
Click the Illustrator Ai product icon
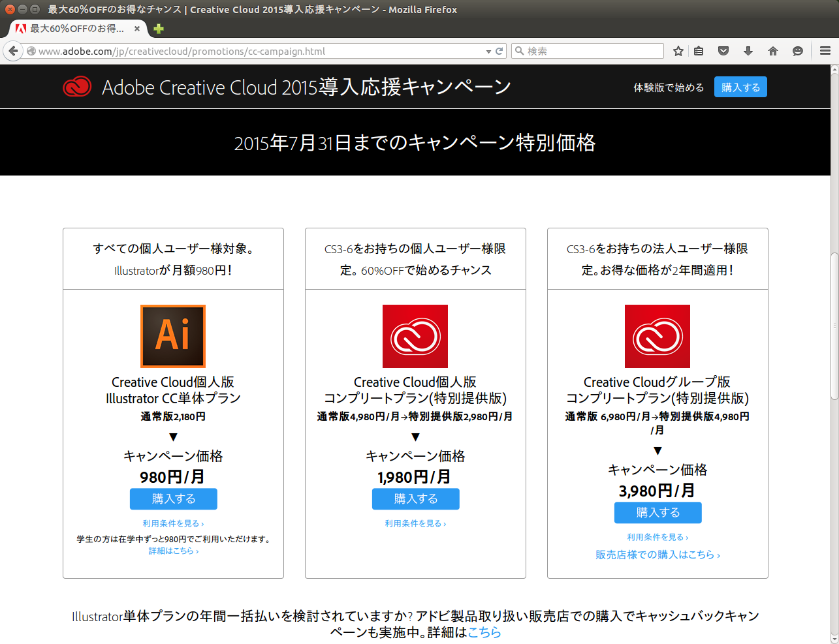point(173,336)
